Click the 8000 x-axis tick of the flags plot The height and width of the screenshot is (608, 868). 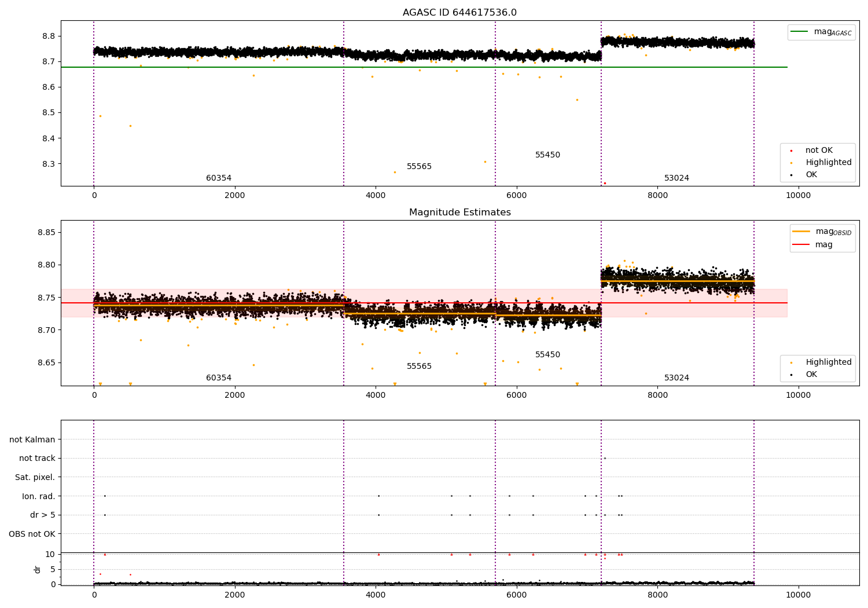click(x=657, y=595)
